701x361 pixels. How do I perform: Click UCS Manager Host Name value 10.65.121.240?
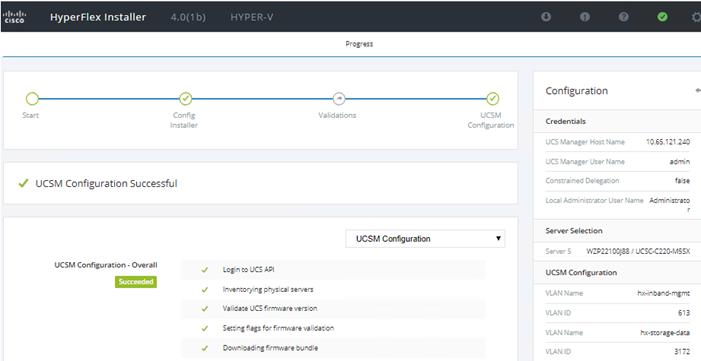[668, 142]
